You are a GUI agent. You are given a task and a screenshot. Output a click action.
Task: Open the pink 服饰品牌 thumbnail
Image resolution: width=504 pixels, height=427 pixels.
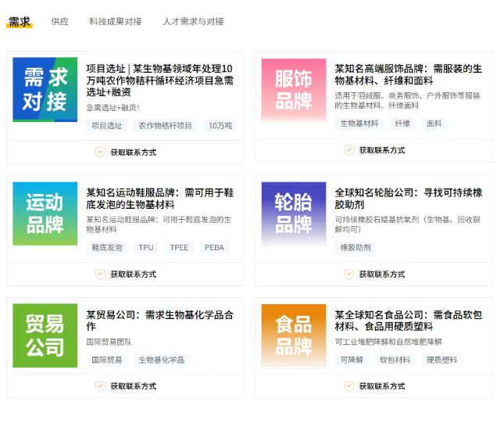tap(294, 90)
